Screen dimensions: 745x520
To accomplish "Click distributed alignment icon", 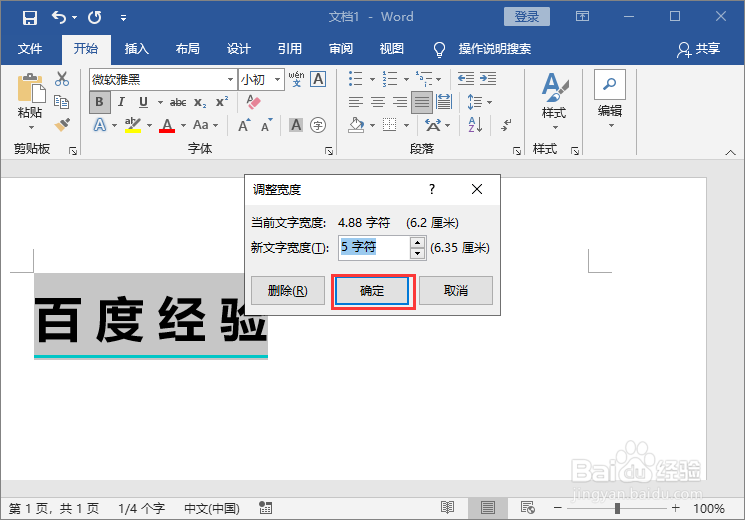I will (x=444, y=102).
